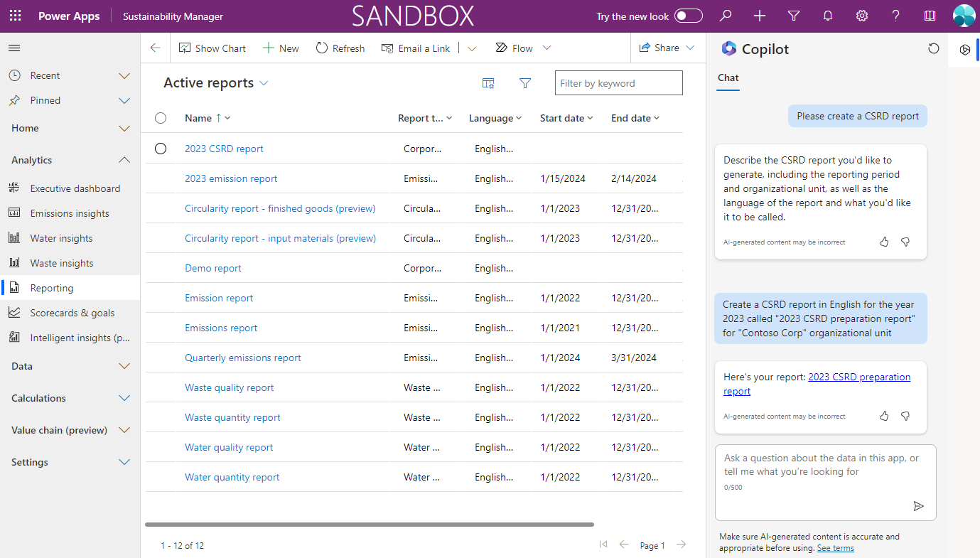The width and height of the screenshot is (980, 558).
Task: Select the Chat tab in Copilot
Action: (728, 78)
